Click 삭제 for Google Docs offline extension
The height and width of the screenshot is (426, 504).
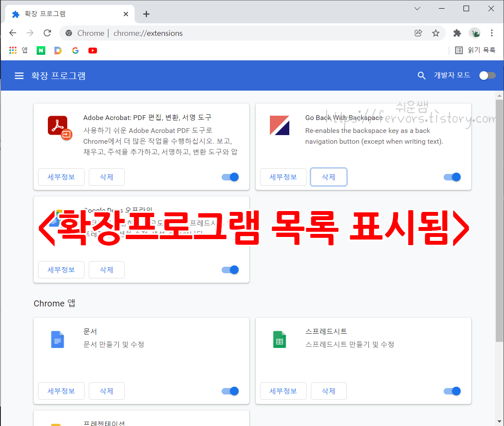106,270
